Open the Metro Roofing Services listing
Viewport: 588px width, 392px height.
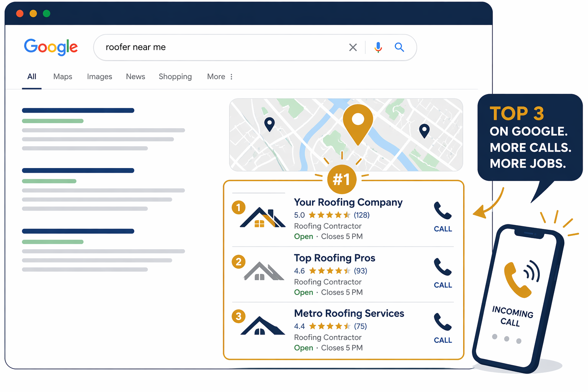(349, 314)
